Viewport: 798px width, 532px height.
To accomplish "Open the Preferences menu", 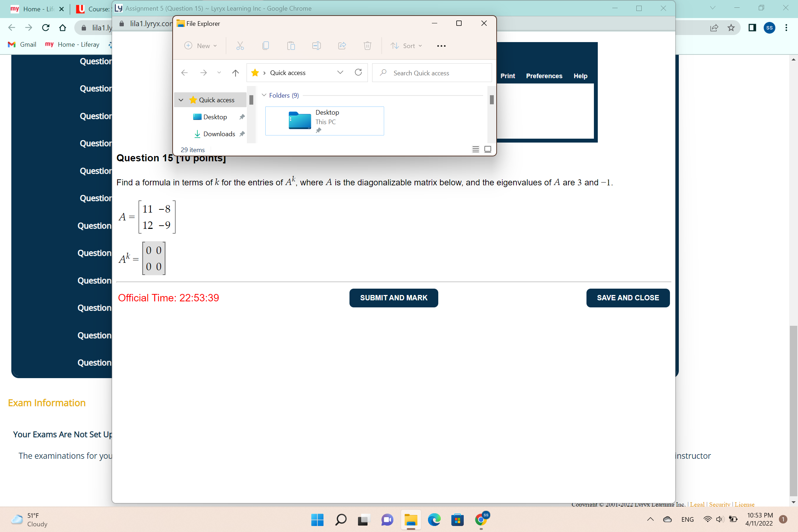I will (544, 76).
